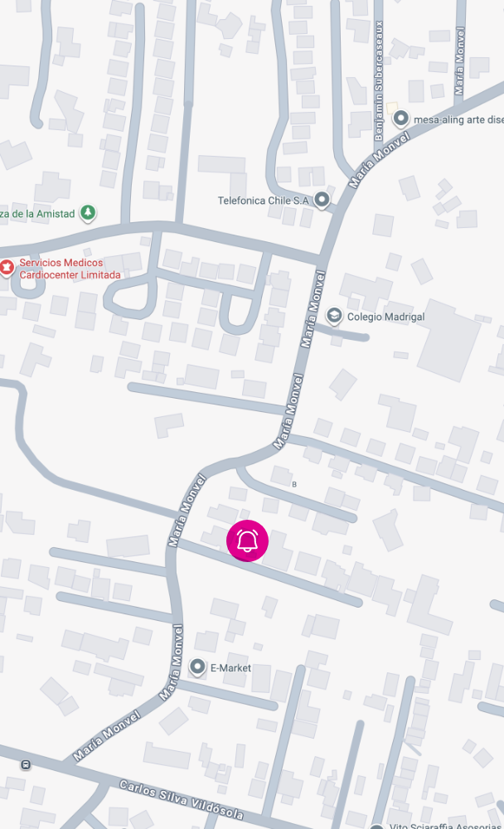Open Servicios Medicos Cardiocenter medical icon
The height and width of the screenshot is (829, 504).
click(x=7, y=268)
